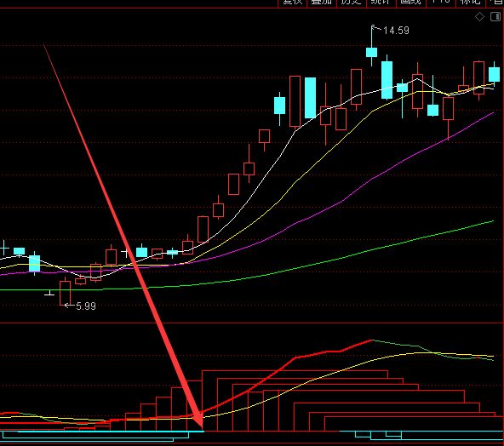504x446 pixels.
Task: Click the 5.99 low price label
Action: pos(86,306)
